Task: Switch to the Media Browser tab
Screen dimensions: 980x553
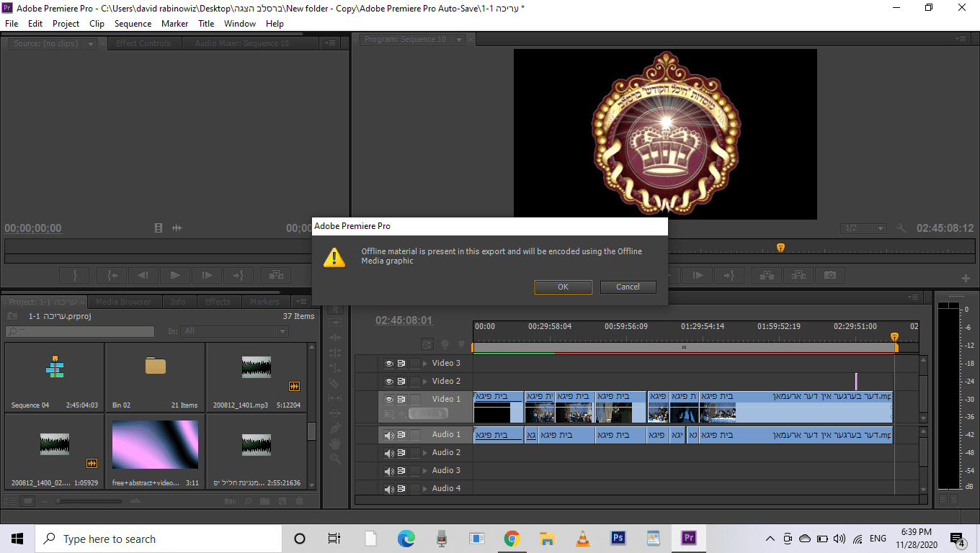Action: click(123, 302)
